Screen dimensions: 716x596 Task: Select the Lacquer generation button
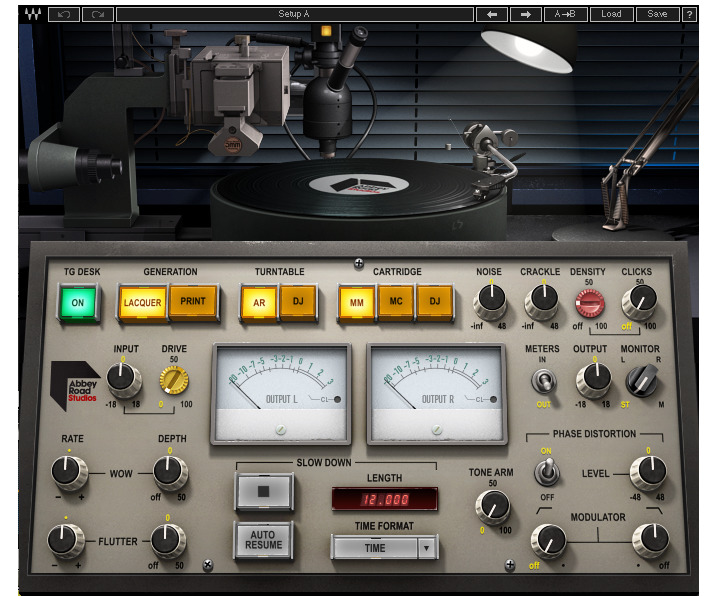142,302
